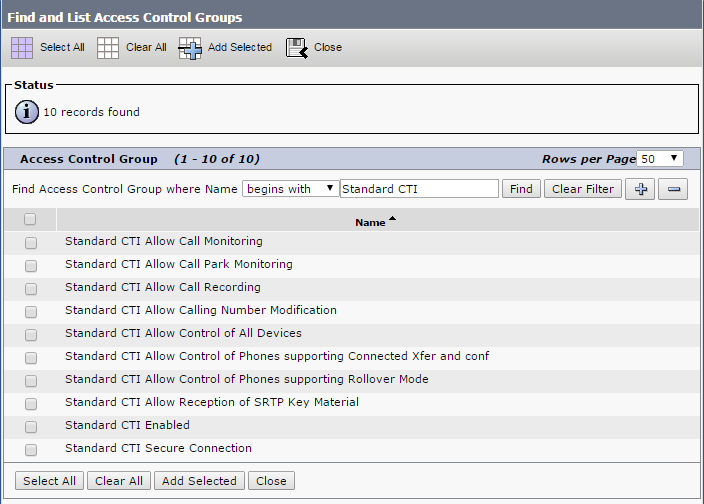
Task: Click the Clear All grid icon in toolbar
Action: coord(108,48)
